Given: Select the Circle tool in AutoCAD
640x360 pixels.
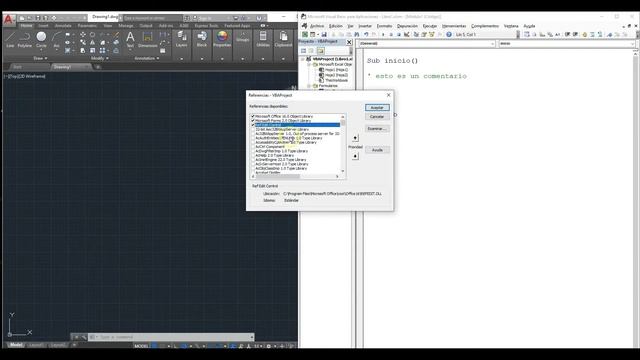Looking at the screenshot, I should tap(41, 39).
